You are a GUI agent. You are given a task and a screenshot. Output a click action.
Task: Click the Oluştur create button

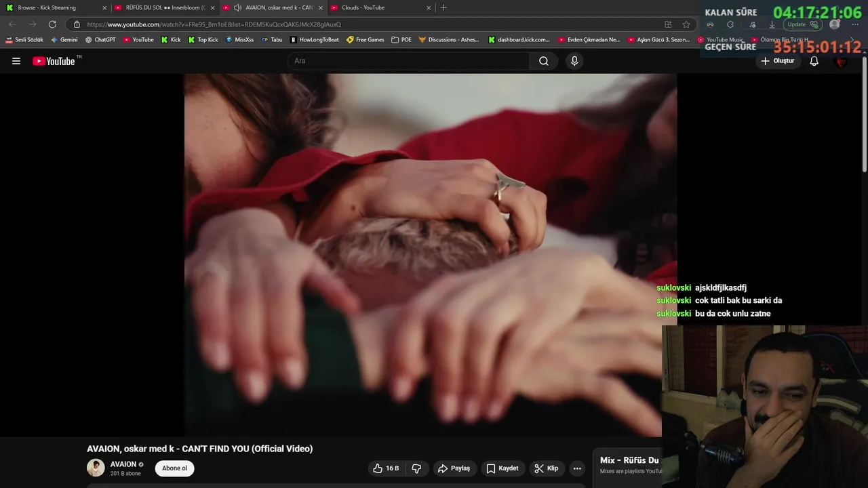click(x=777, y=61)
